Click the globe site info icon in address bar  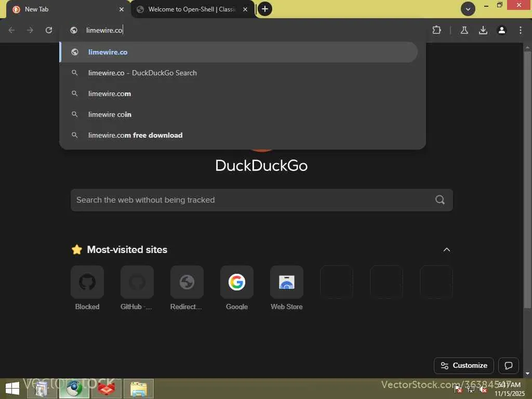click(74, 30)
